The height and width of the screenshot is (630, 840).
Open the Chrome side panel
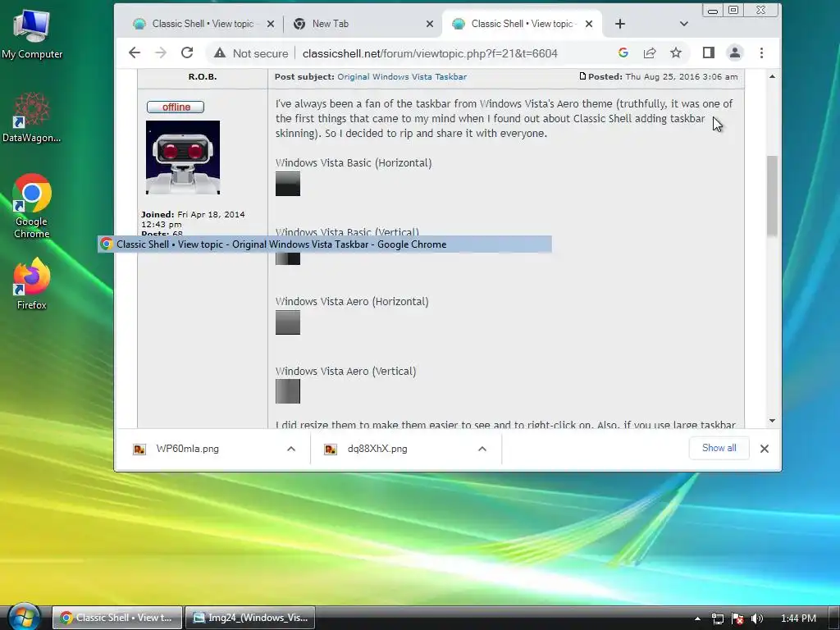coord(708,52)
